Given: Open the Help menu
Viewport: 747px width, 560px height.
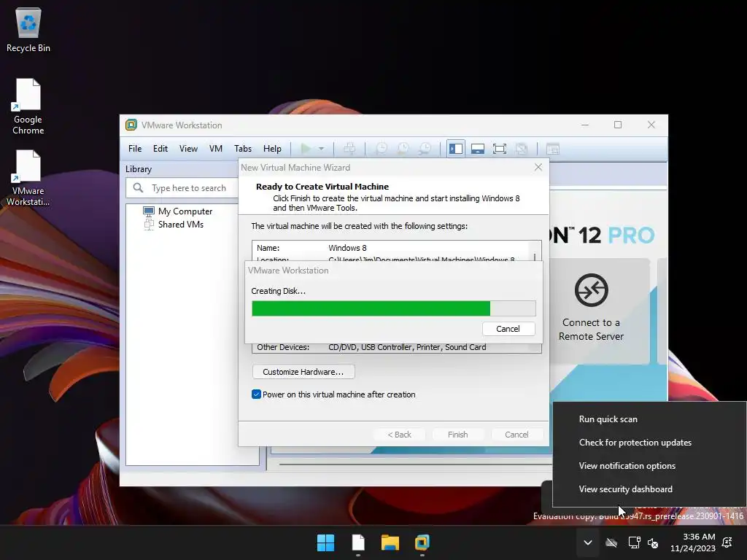Looking at the screenshot, I should click(x=272, y=149).
